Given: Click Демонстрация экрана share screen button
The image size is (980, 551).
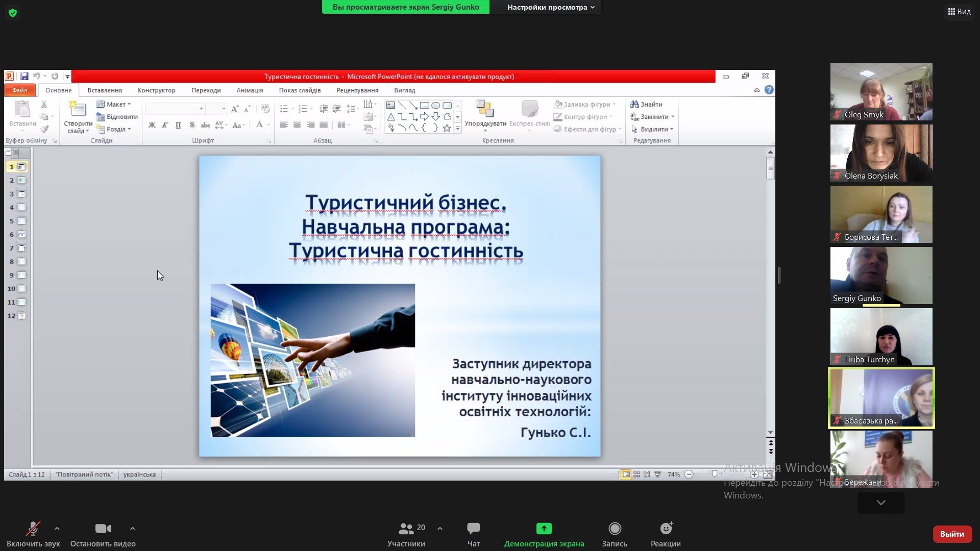Looking at the screenshot, I should click(544, 534).
